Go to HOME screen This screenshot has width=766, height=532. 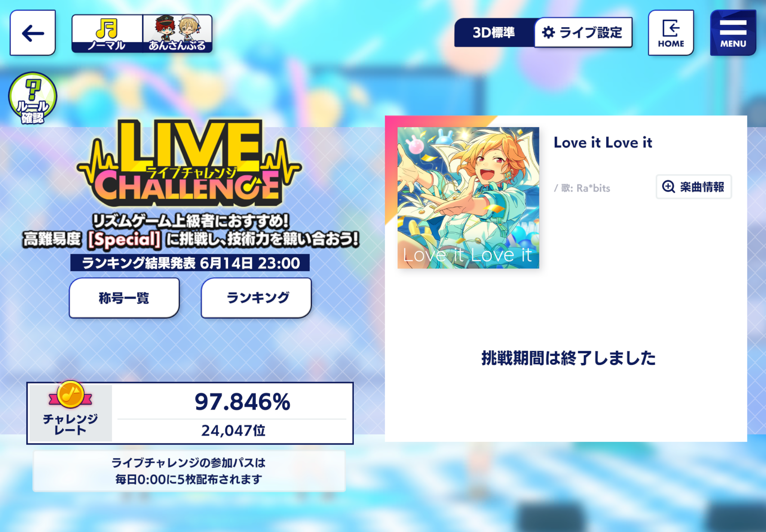coord(671,33)
